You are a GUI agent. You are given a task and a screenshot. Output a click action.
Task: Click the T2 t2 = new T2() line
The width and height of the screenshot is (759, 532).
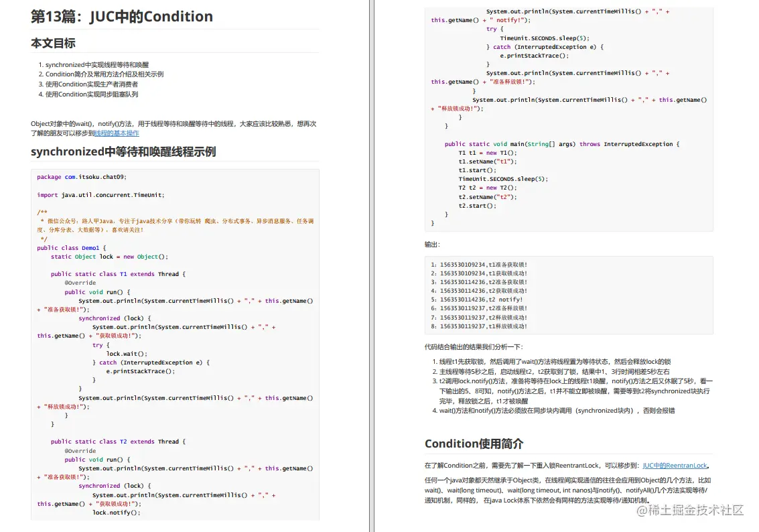click(x=488, y=188)
